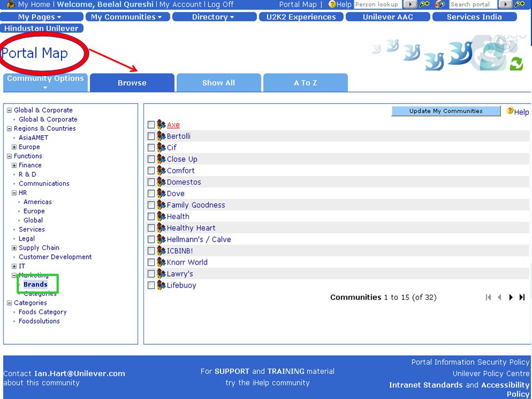Click the community icon beside Lawry's
Image resolution: width=532 pixels, height=399 pixels.
(x=161, y=274)
